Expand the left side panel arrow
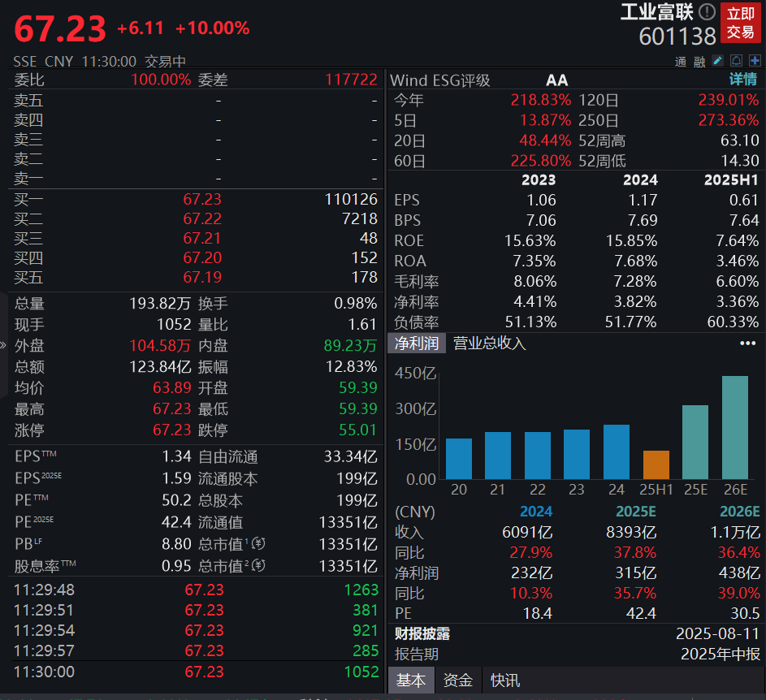This screenshot has width=766, height=700. tap(3, 345)
